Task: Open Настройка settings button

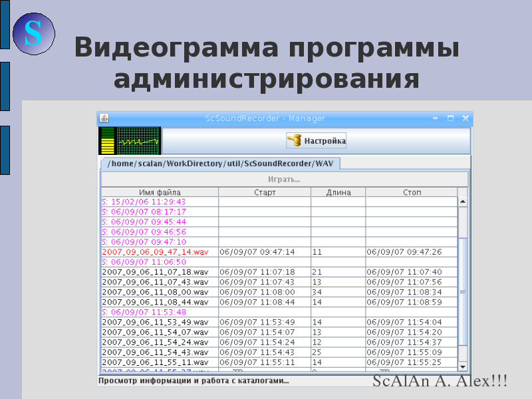Action: tap(317, 141)
